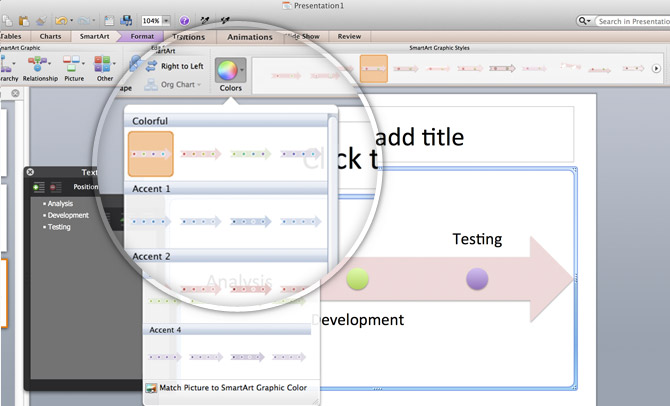Viewport: 670px width, 406px height.
Task: Open the Colors dropdown arrow
Action: click(x=242, y=70)
